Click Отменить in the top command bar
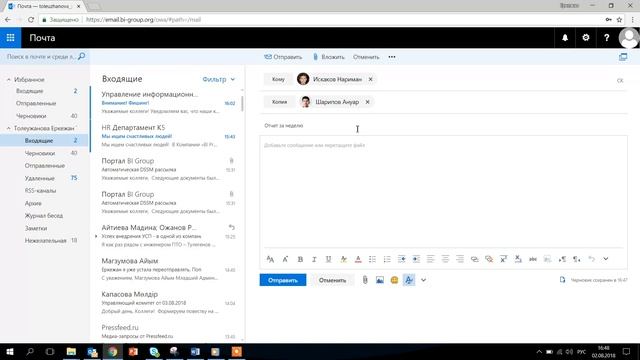This screenshot has height=360, width=640. click(x=366, y=57)
